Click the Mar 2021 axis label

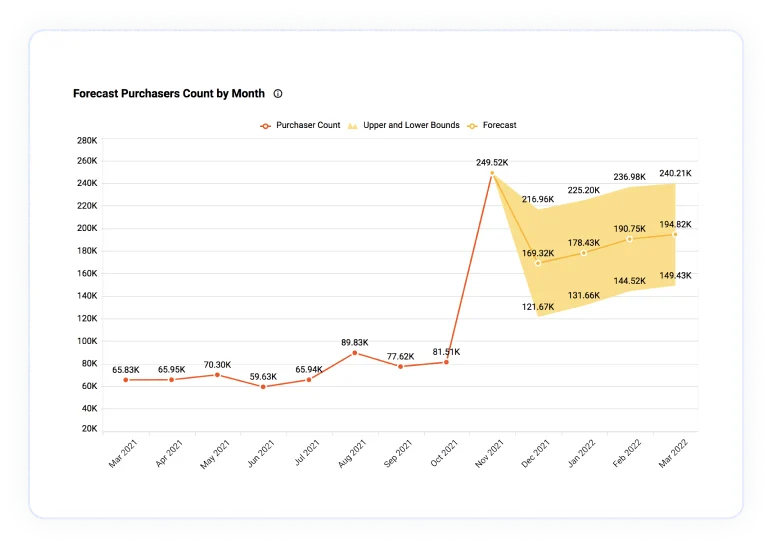click(x=123, y=453)
